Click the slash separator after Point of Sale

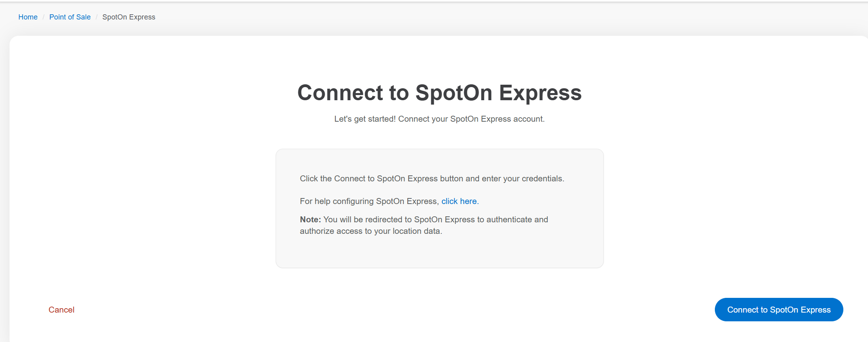(97, 17)
